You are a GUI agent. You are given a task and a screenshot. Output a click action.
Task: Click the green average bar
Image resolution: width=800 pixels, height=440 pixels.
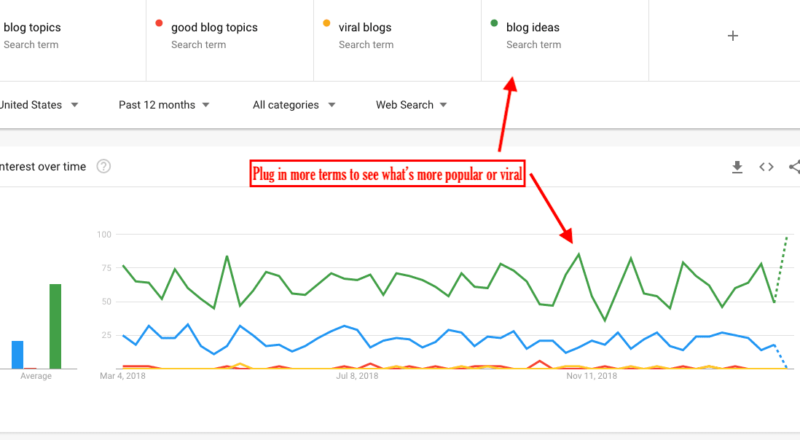click(55, 326)
